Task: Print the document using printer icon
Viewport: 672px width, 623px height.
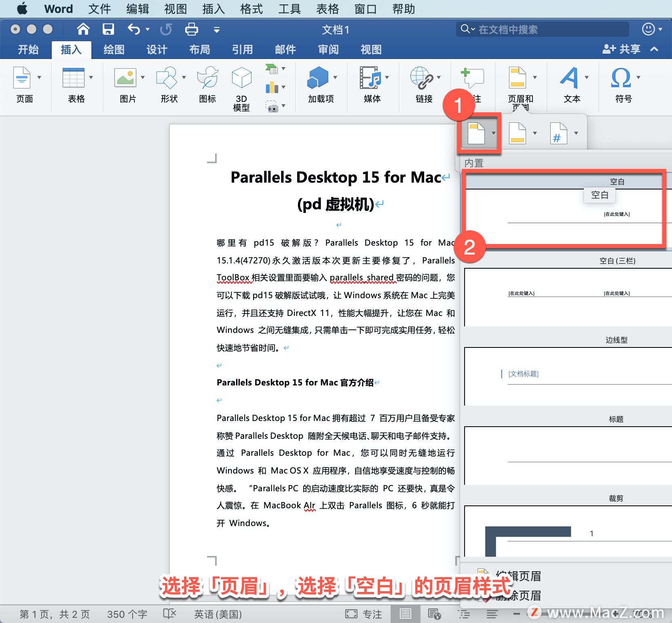Action: tap(192, 29)
